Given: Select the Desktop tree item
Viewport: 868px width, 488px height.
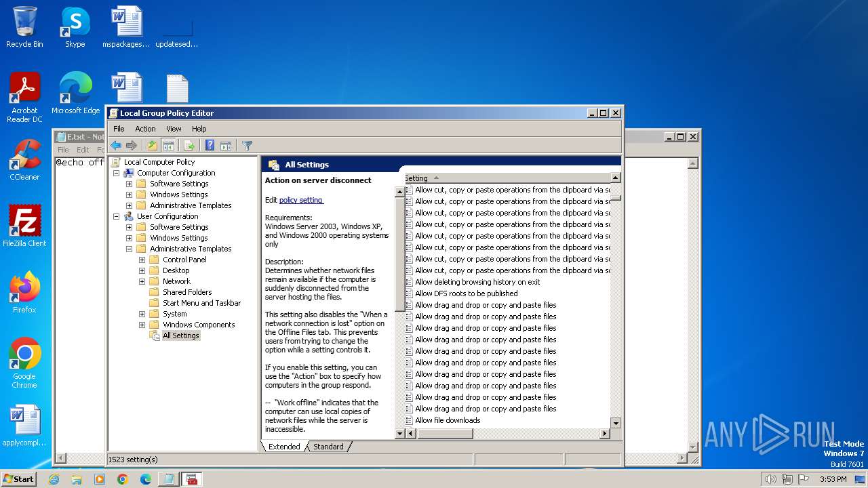Looking at the screenshot, I should [x=176, y=270].
